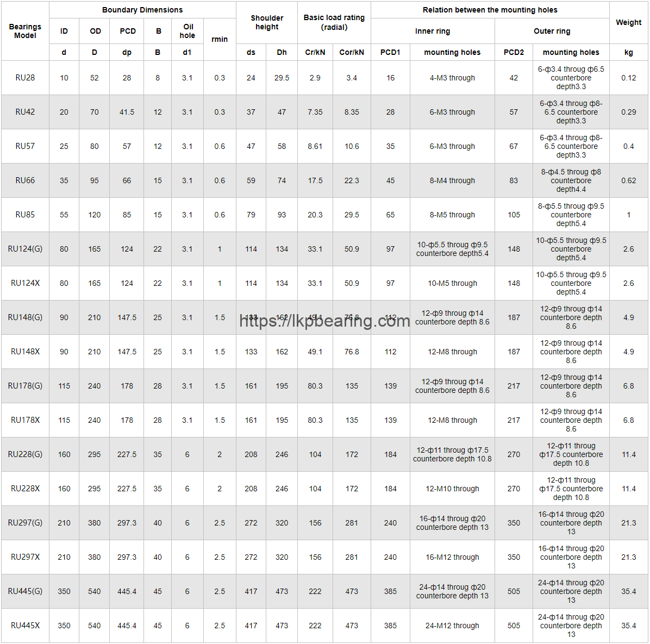
Task: Click the 8-M5 through mounting holes cell
Action: point(452,215)
